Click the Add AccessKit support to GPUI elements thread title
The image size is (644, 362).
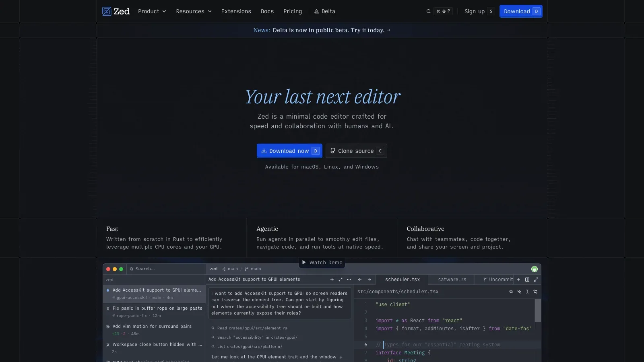[254, 280]
